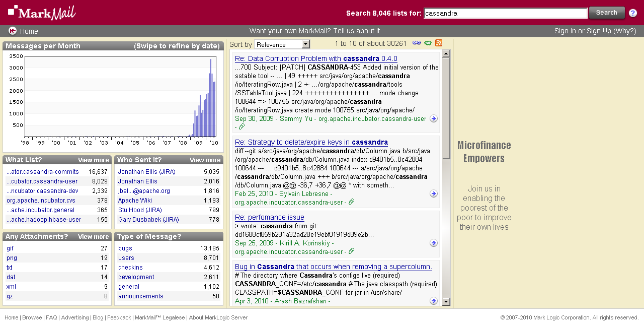Filter by ...ache.hadoop.hbase-user list
This screenshot has width=644, height=326.
(x=44, y=220)
